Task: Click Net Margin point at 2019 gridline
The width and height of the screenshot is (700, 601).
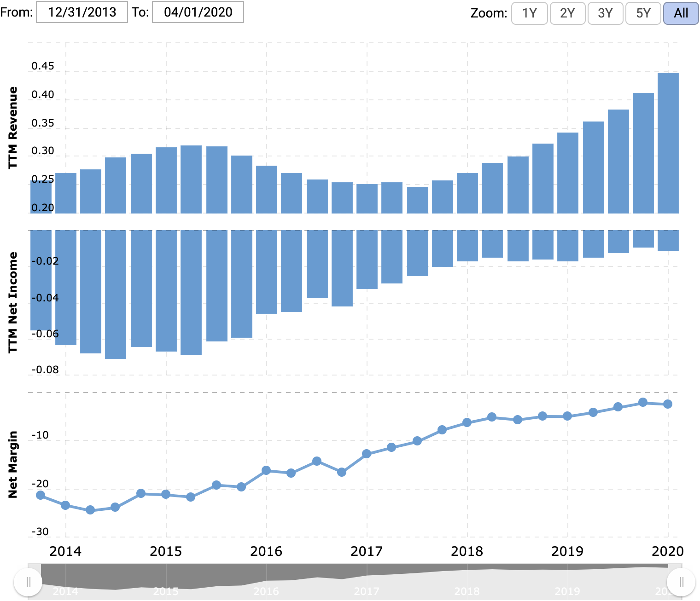Action: click(x=567, y=416)
